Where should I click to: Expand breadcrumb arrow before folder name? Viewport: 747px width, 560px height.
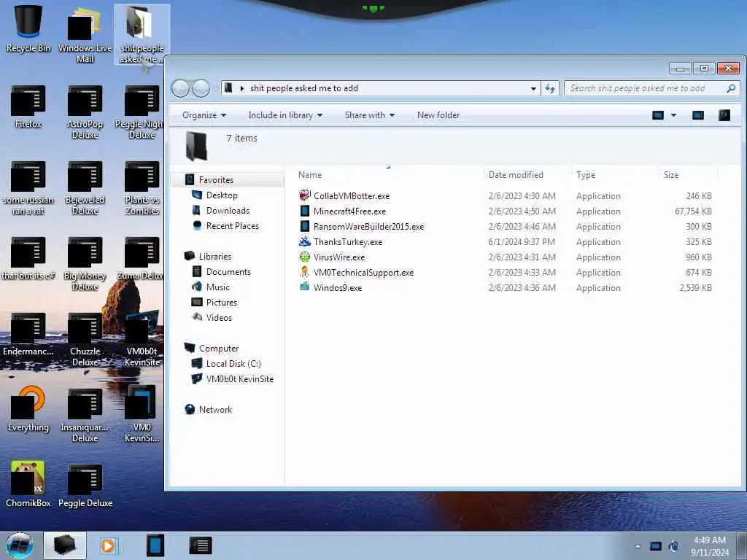[x=242, y=88]
